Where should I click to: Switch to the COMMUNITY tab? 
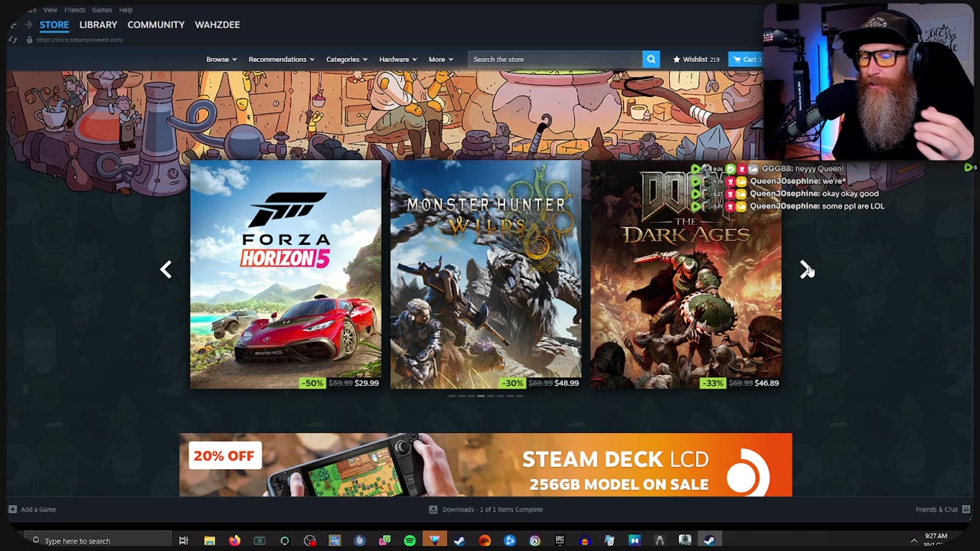[156, 24]
